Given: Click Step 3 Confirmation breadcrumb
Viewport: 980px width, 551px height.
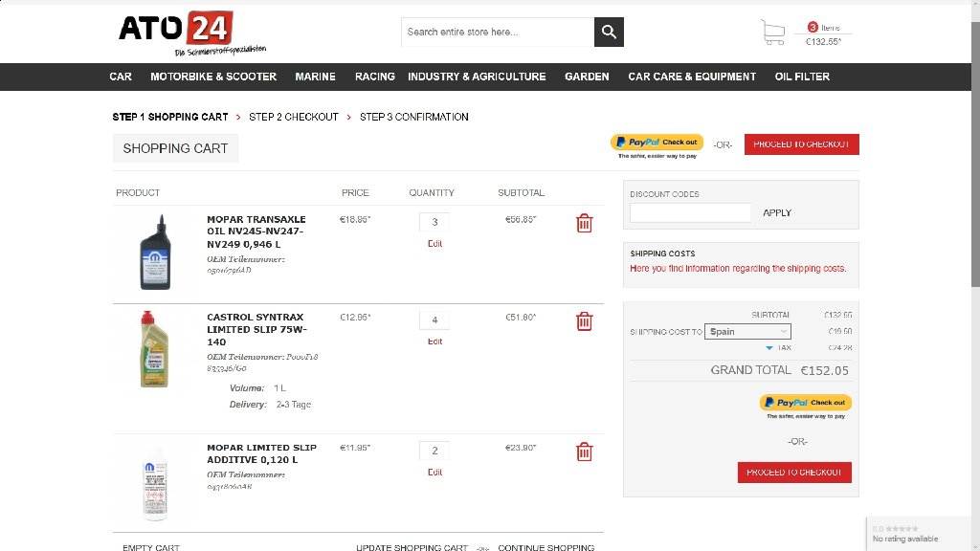Looking at the screenshot, I should click(x=413, y=117).
